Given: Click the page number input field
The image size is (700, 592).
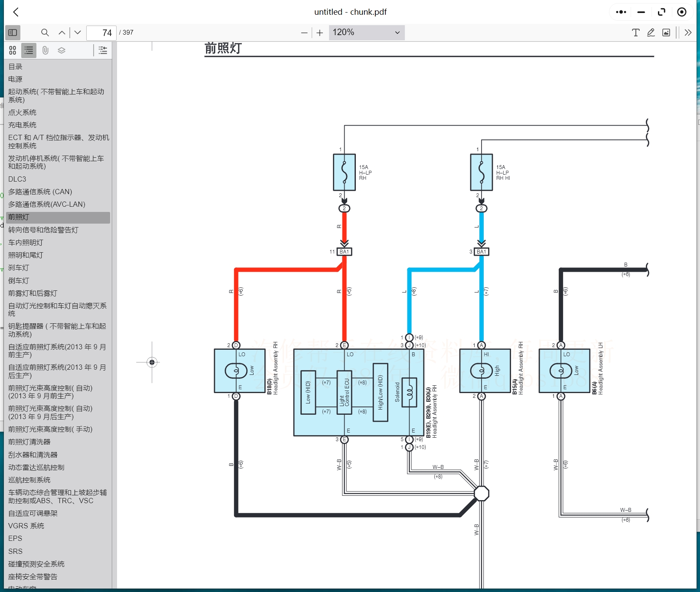Looking at the screenshot, I should point(101,33).
